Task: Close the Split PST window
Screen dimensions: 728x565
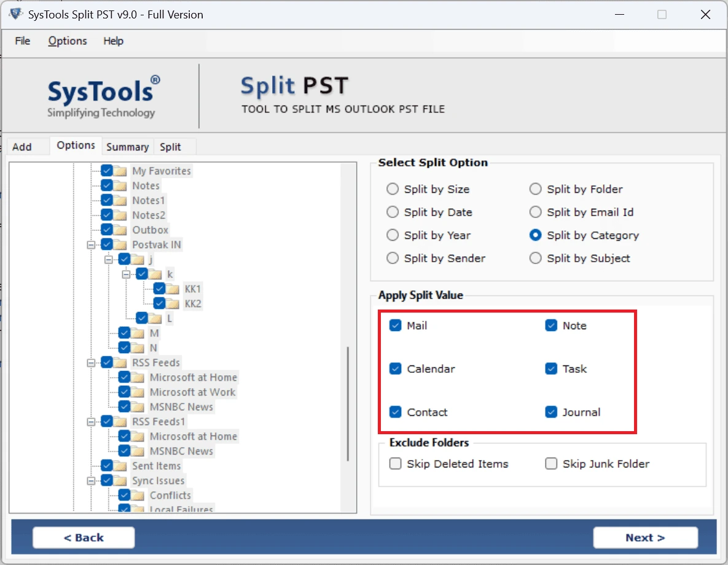Action: tap(705, 14)
